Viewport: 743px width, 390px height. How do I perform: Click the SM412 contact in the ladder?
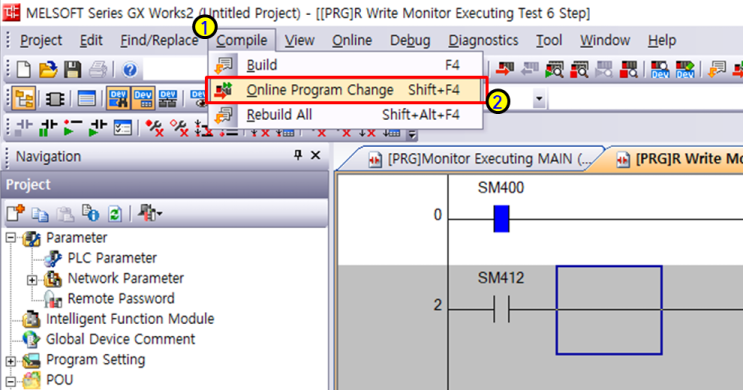501,309
